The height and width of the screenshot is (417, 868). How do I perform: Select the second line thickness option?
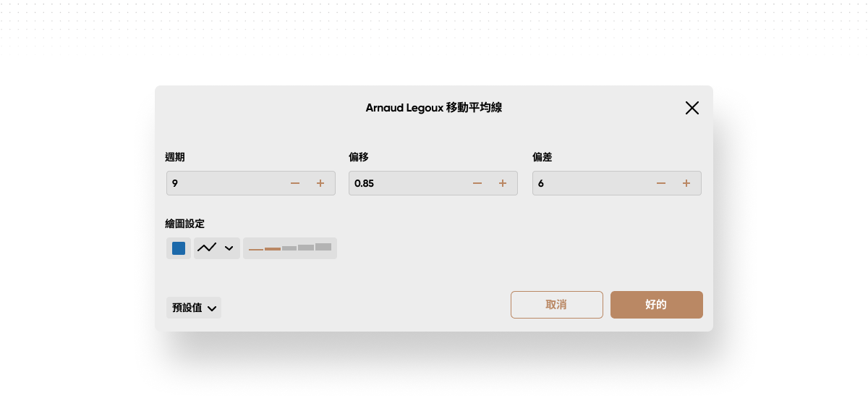[x=273, y=248]
